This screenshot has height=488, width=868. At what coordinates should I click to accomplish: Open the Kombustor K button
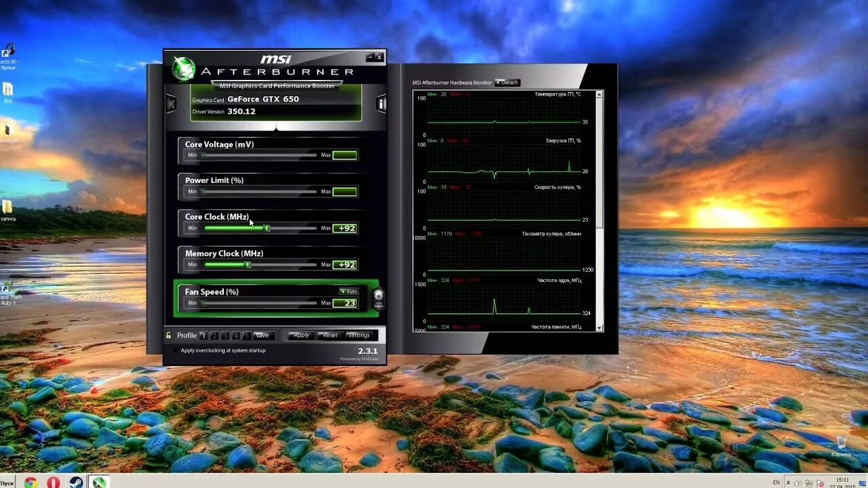pyautogui.click(x=172, y=104)
